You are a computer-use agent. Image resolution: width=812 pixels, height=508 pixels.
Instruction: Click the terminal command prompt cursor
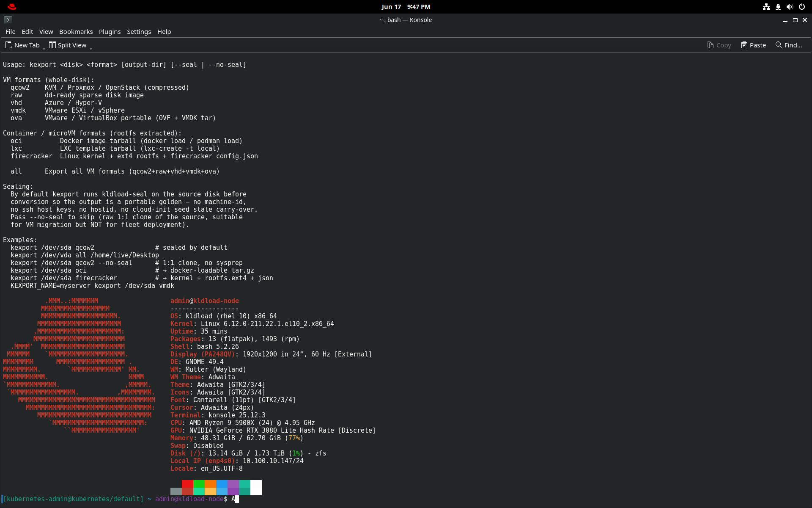237,499
